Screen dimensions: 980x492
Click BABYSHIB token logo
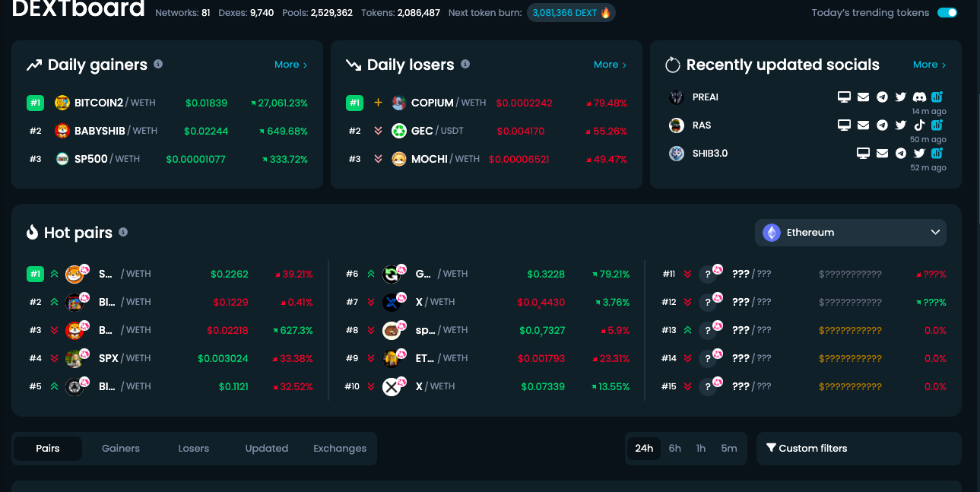(x=62, y=131)
